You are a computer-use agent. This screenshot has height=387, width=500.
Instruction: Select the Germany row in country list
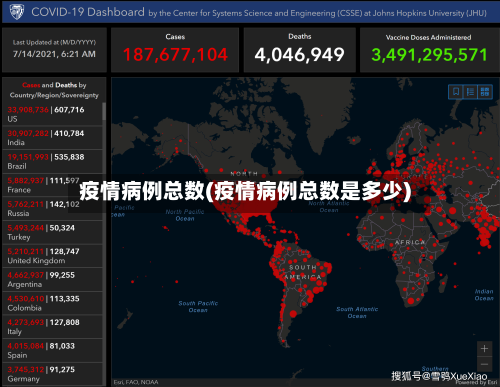[52, 374]
